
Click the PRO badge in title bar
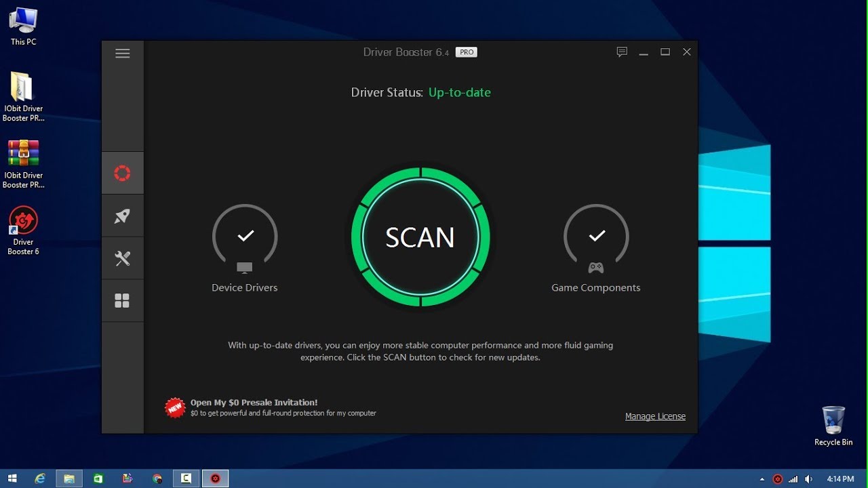[466, 52]
